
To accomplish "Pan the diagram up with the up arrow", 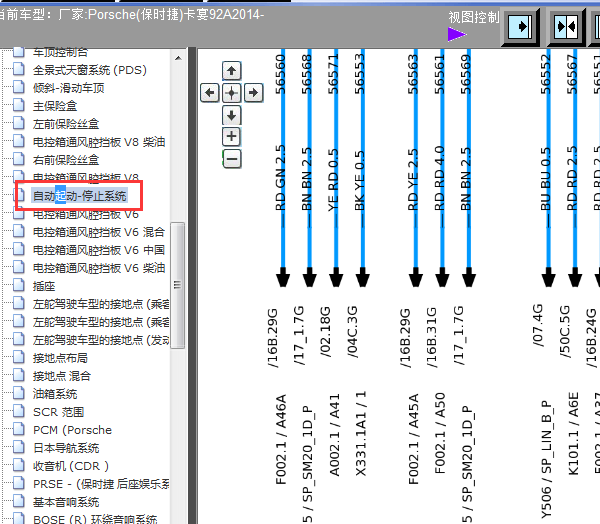I will (232, 71).
